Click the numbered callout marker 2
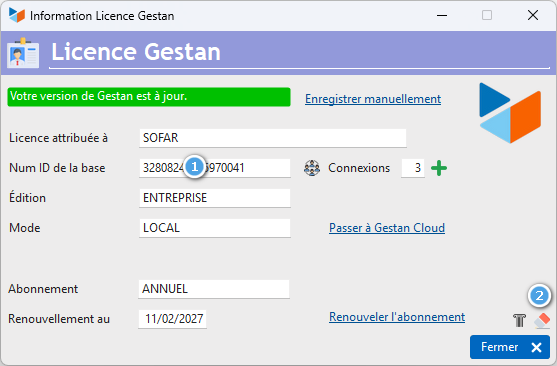The height and width of the screenshot is (366, 557). [539, 296]
